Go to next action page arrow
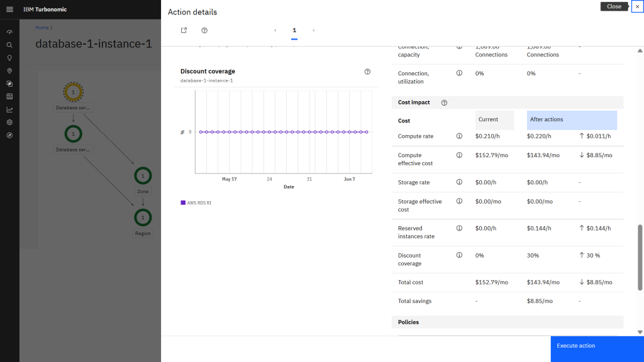This screenshot has width=644, height=362. pyautogui.click(x=314, y=30)
